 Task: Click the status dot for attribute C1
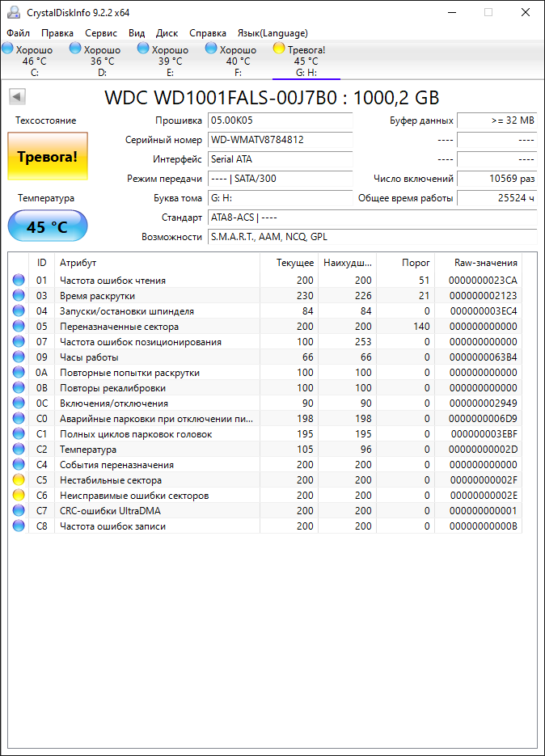(19, 433)
